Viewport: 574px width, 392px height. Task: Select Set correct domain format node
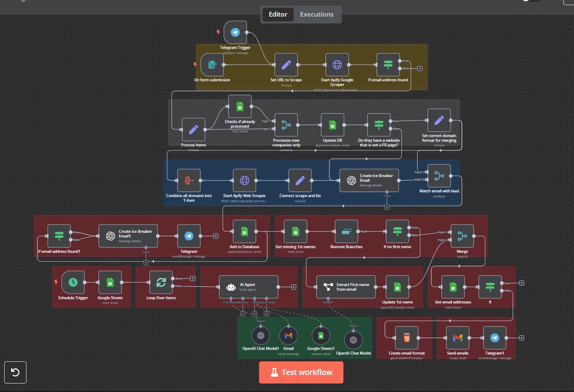pos(439,120)
